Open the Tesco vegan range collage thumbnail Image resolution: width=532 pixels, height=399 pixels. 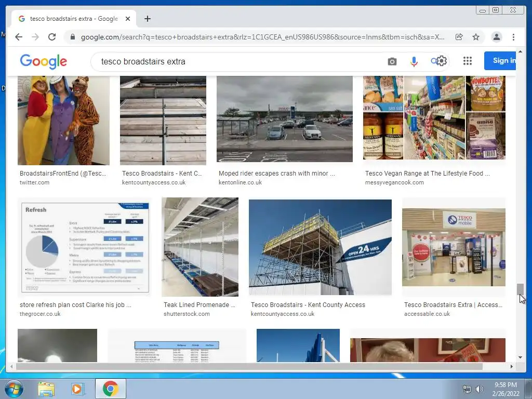point(434,117)
